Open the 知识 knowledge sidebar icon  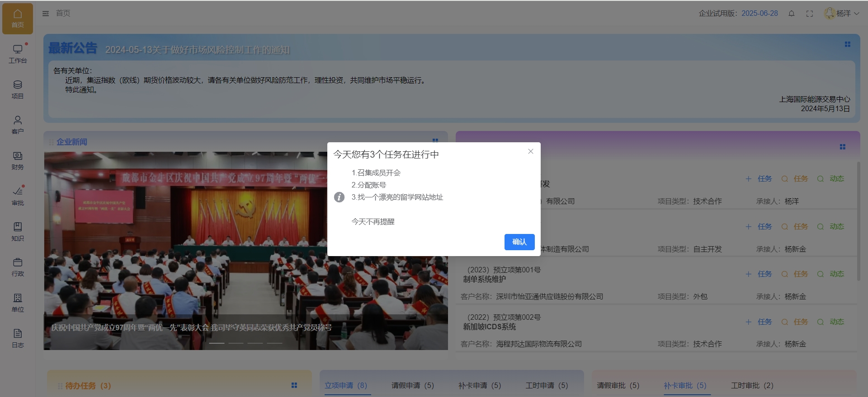pos(18,232)
